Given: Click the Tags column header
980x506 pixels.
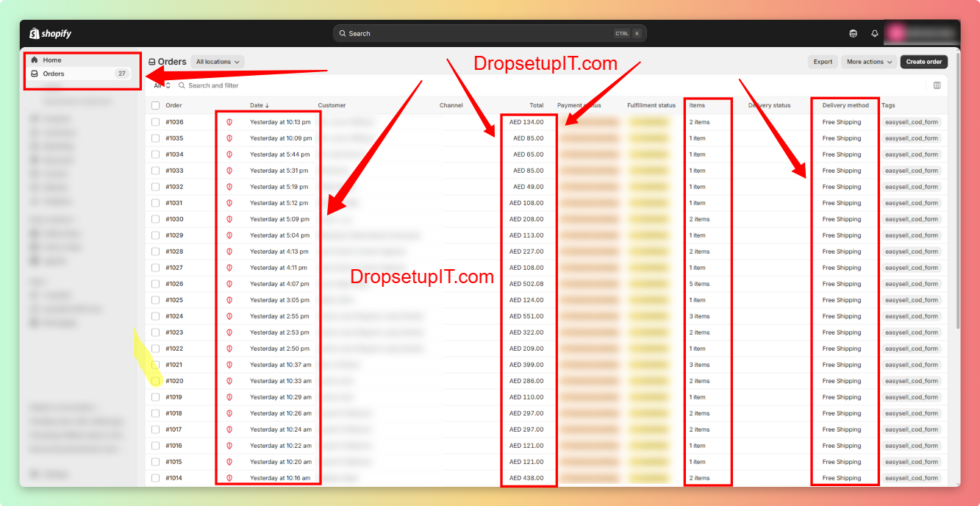Looking at the screenshot, I should pyautogui.click(x=888, y=105).
